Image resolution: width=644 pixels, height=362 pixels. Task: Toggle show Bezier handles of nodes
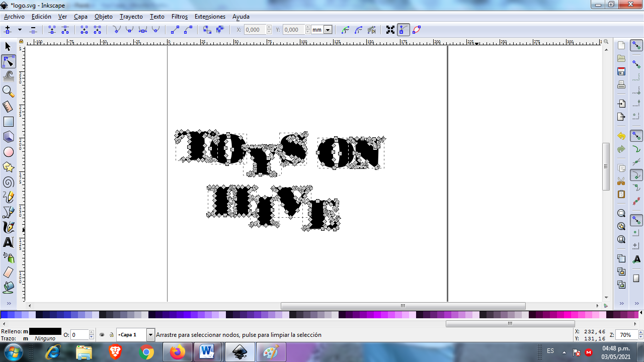(x=404, y=30)
